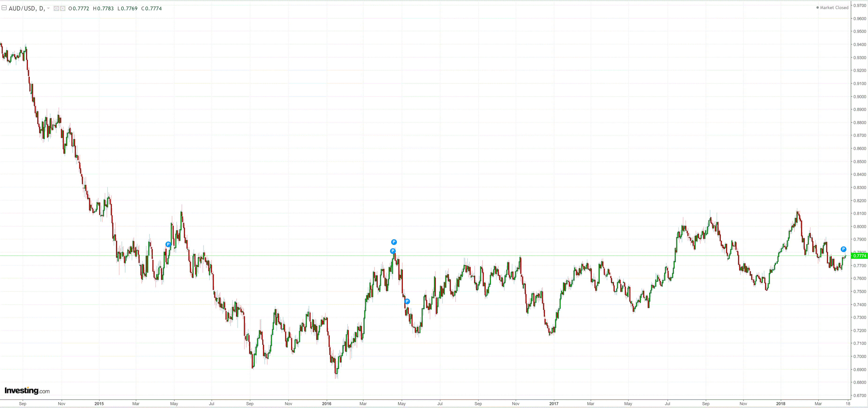Image resolution: width=868 pixels, height=408 pixels.
Task: Click the 2015 label on time axis
Action: [x=99, y=403]
